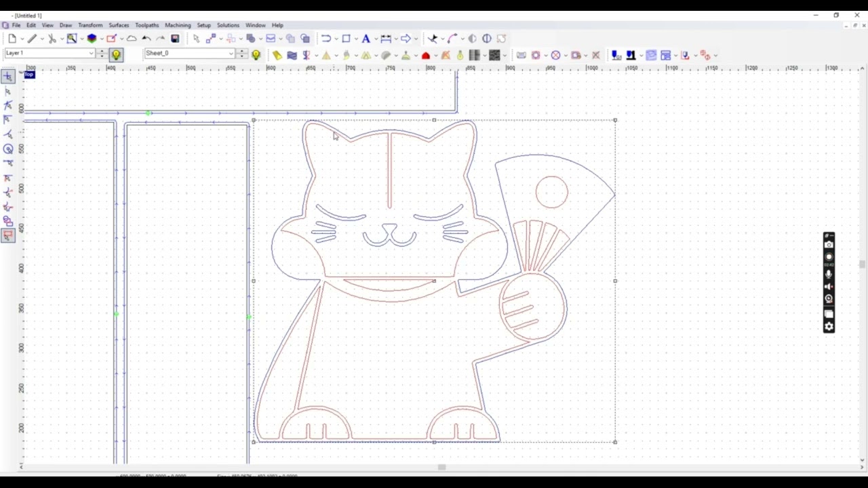Click the zoom magnifier tool
The image size is (868, 488).
tap(72, 39)
